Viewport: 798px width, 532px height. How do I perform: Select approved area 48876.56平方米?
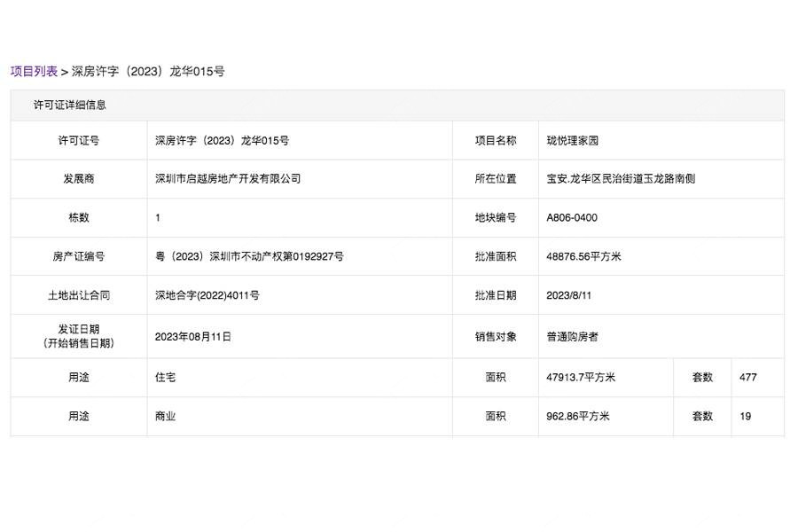pos(583,256)
